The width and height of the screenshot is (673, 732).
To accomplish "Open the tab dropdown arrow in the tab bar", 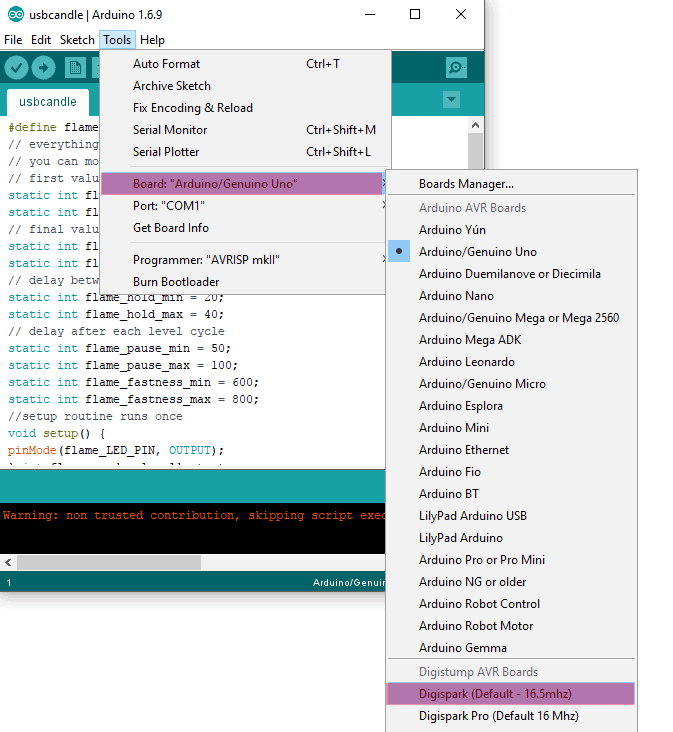I will [451, 99].
